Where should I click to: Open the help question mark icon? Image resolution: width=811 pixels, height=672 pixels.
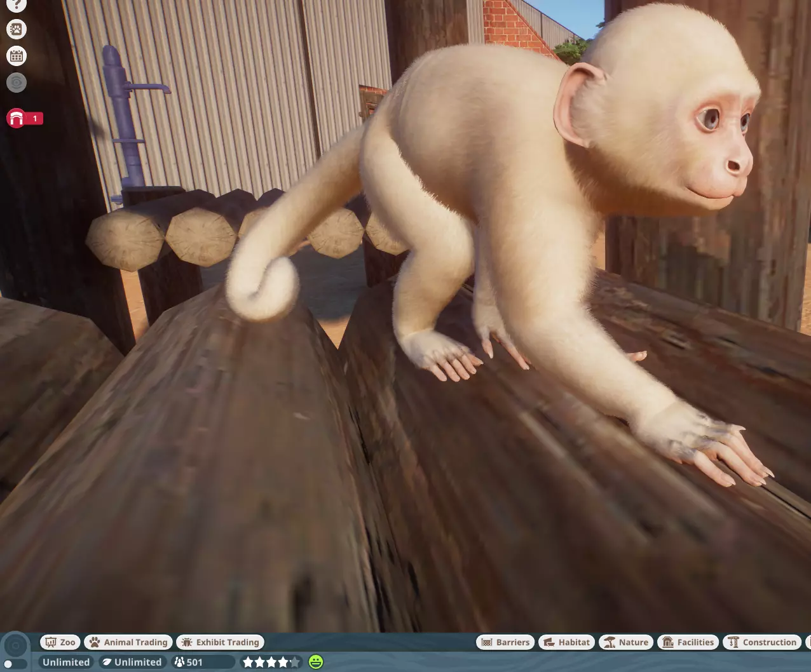17,4
